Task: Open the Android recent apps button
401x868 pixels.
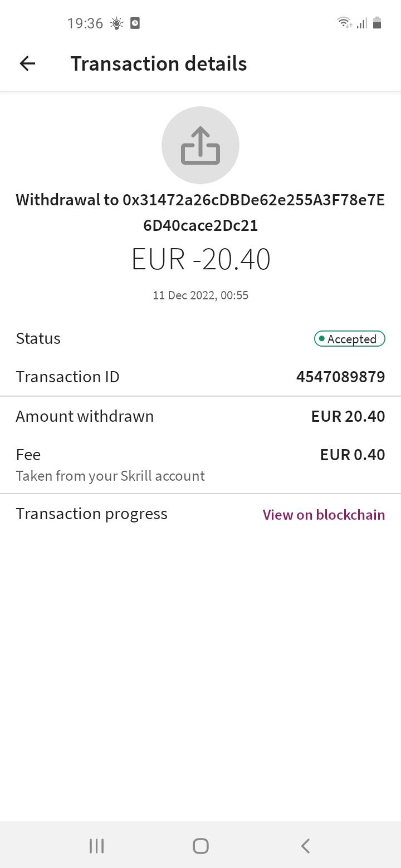Action: click(x=96, y=846)
